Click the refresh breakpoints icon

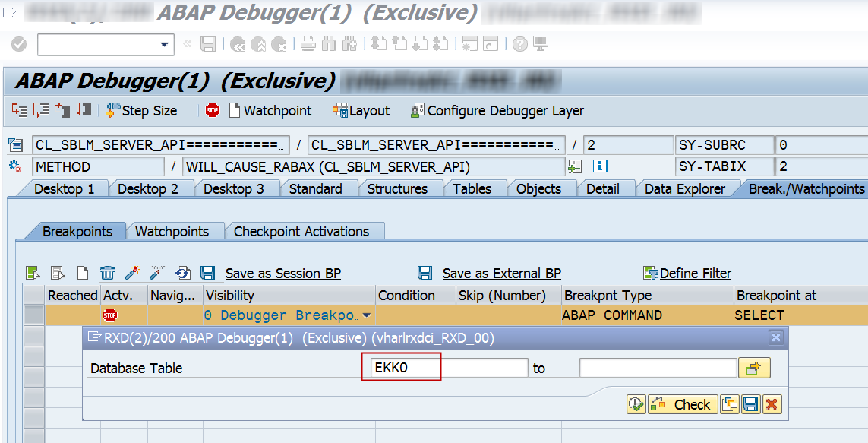(x=182, y=272)
